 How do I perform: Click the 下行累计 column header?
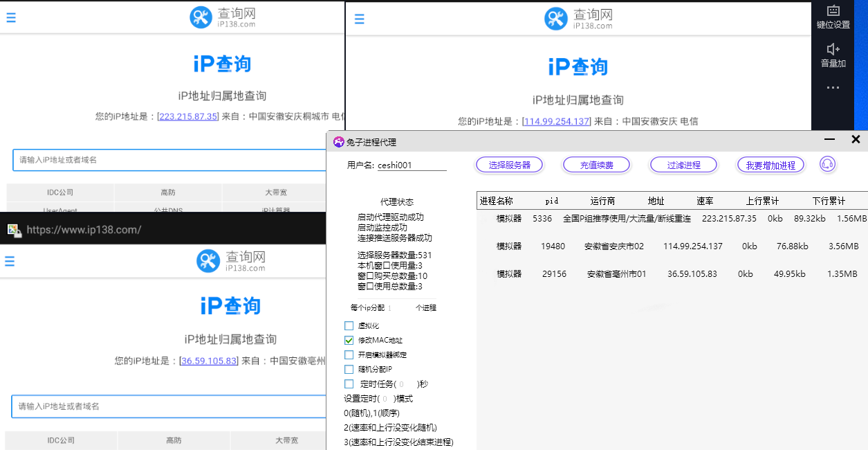click(x=829, y=201)
